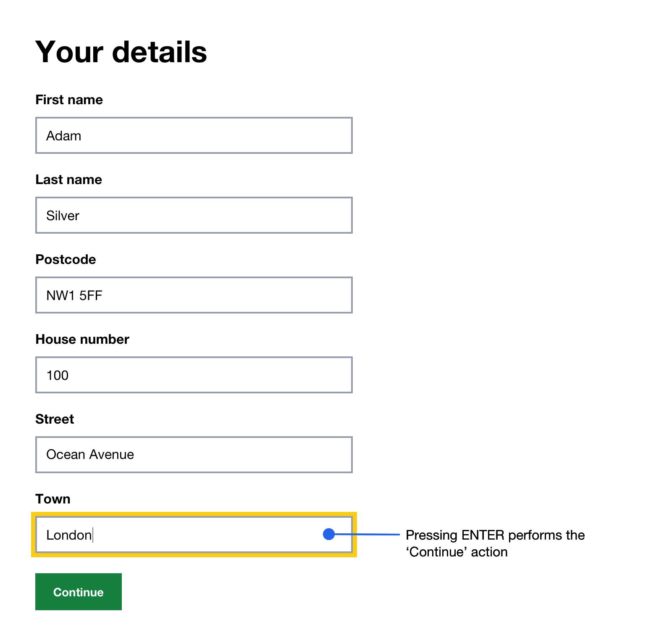The height and width of the screenshot is (643, 672).
Task: Select the Postcode field with NW1 5FF
Action: click(193, 295)
